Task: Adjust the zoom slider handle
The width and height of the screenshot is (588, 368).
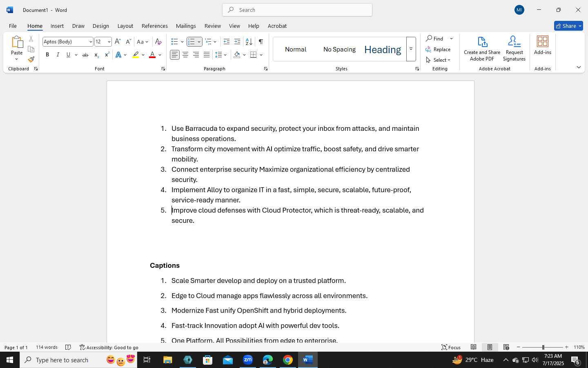Action: (543, 347)
